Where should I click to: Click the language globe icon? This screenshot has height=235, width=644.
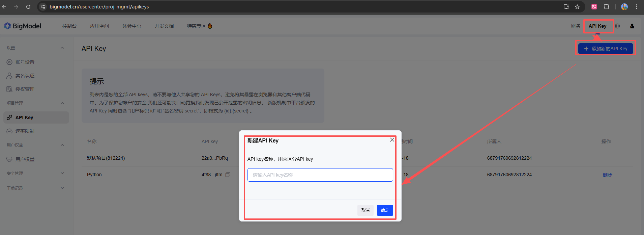pyautogui.click(x=617, y=26)
